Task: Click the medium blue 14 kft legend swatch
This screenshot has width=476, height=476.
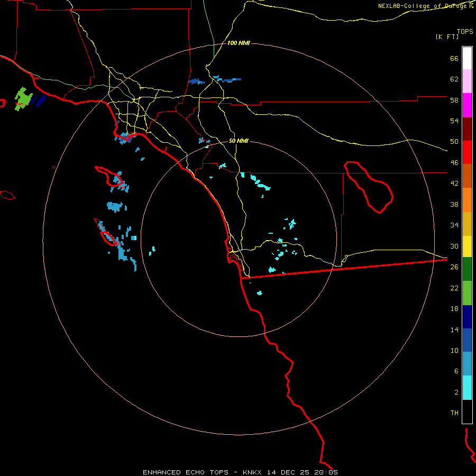Action: point(467,340)
